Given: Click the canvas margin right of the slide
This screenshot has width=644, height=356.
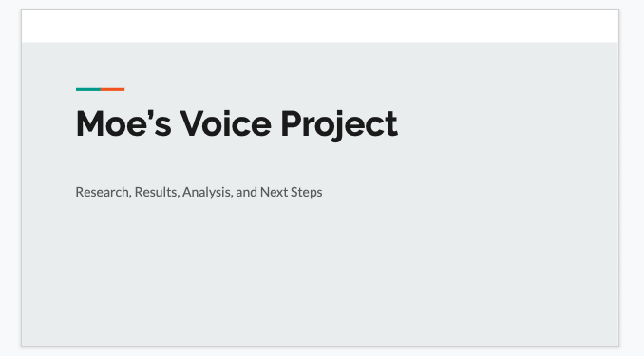Looking at the screenshot, I should (x=632, y=178).
